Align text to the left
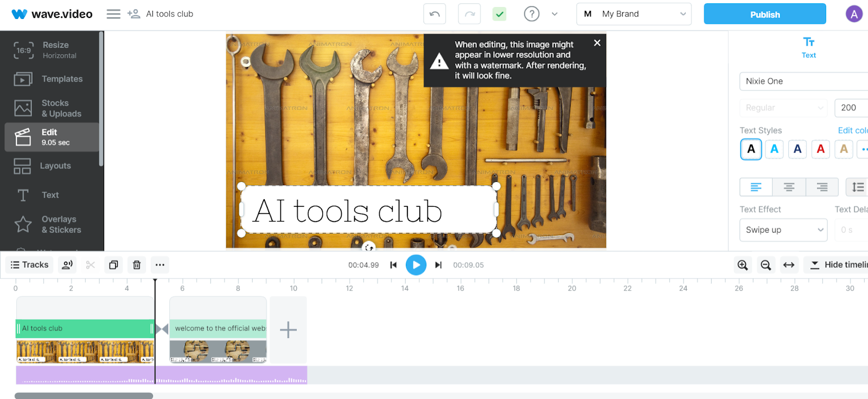This screenshot has width=868, height=399. tap(756, 187)
